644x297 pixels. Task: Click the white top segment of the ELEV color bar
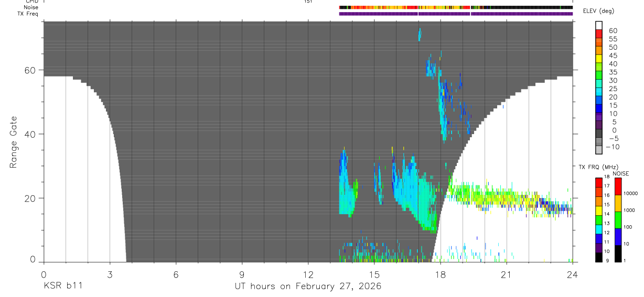[x=599, y=26]
